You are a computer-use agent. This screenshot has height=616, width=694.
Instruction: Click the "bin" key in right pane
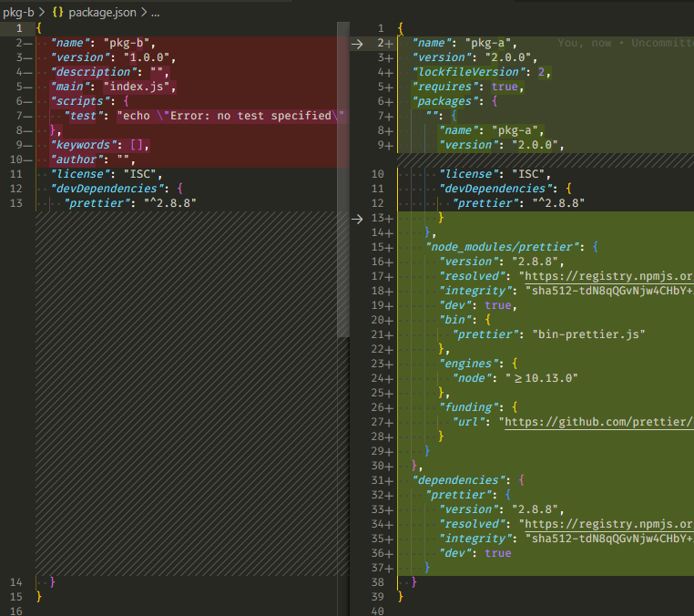[455, 320]
